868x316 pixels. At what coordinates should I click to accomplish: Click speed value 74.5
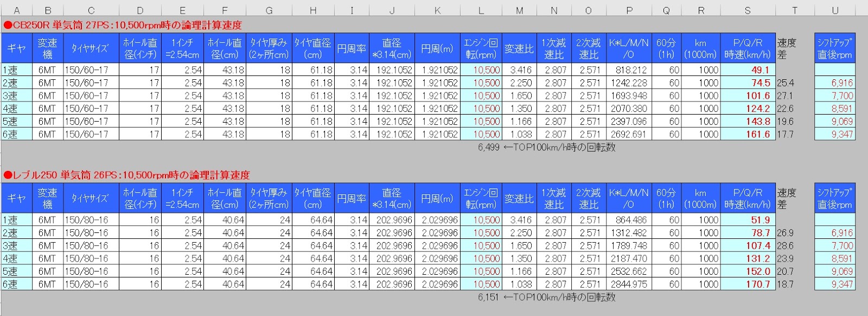tap(748, 83)
